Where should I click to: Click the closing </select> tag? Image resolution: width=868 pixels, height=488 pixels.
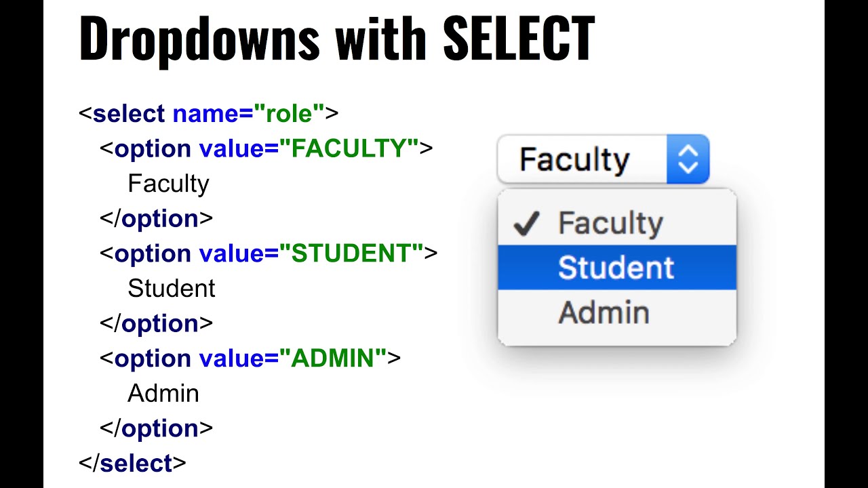point(132,464)
